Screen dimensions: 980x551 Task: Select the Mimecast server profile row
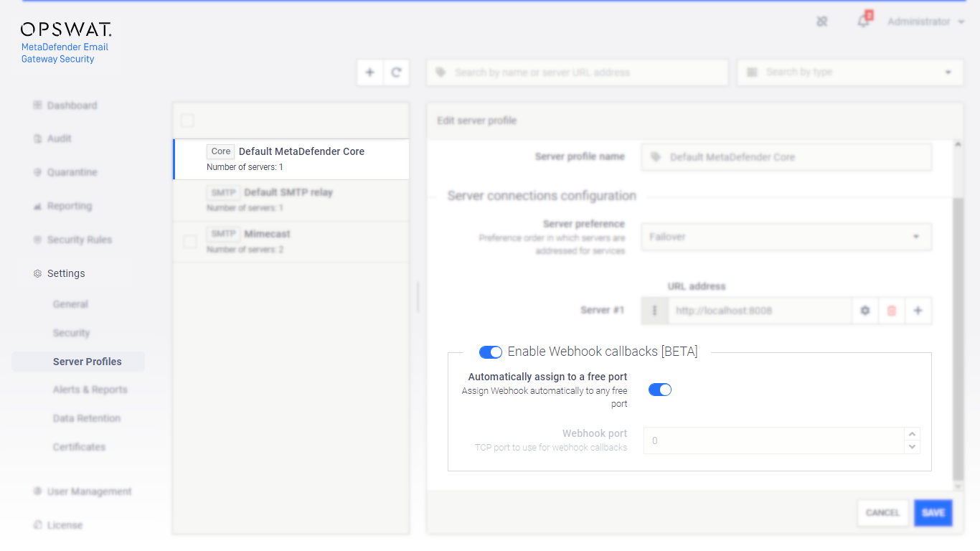click(291, 242)
